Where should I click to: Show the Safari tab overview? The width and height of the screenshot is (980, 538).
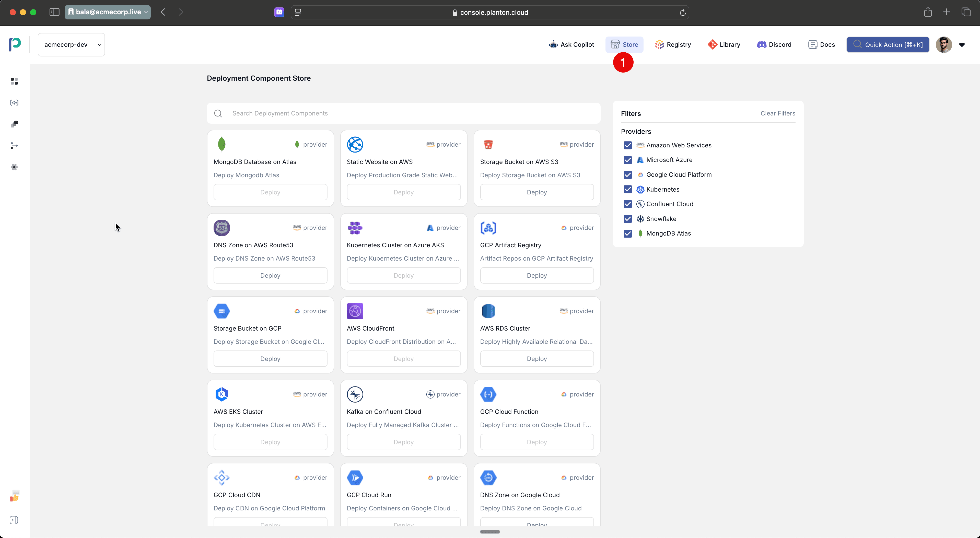point(966,12)
